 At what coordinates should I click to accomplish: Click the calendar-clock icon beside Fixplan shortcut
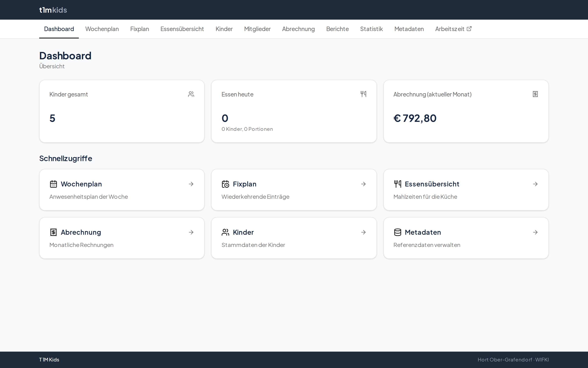225,184
